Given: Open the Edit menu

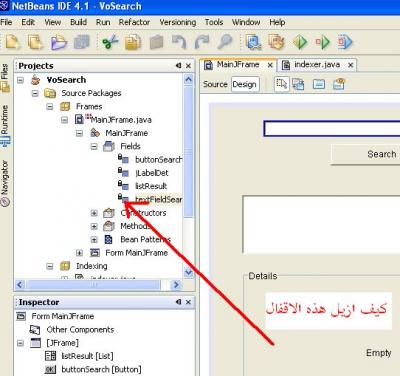Looking at the screenshot, I should tap(28, 22).
